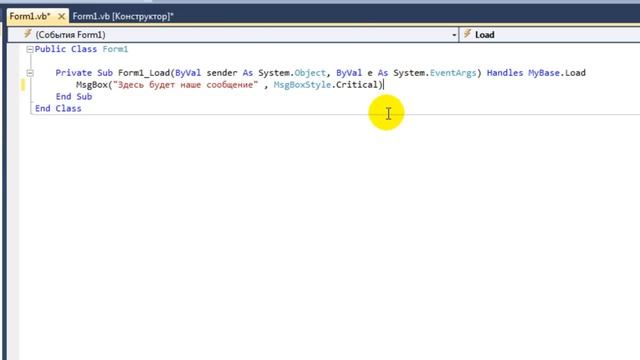Click 'EventArgs' in the Sub declaration
The height and width of the screenshot is (360, 640).
[453, 73]
